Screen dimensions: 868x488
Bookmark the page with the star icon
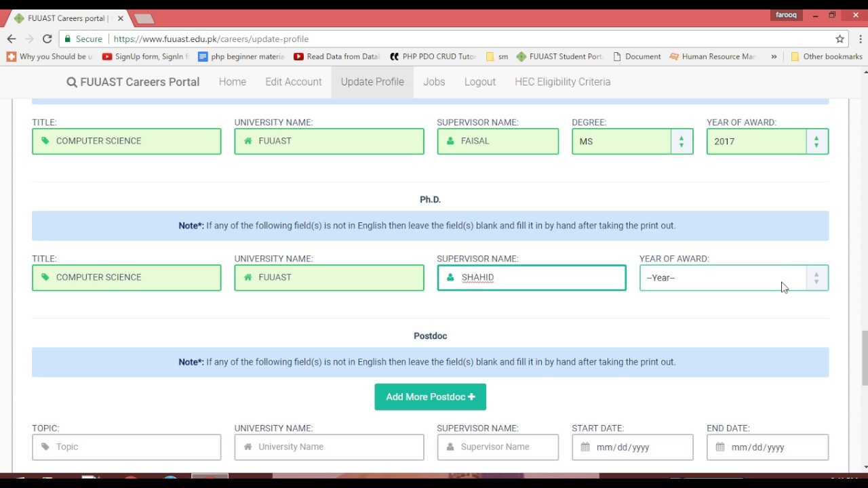[840, 39]
